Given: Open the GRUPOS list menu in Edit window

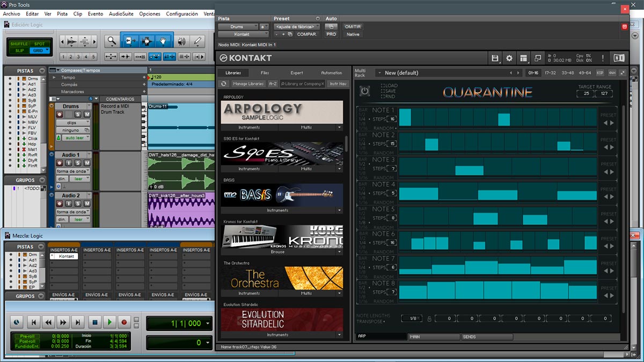Looking at the screenshot, I should point(41,180).
